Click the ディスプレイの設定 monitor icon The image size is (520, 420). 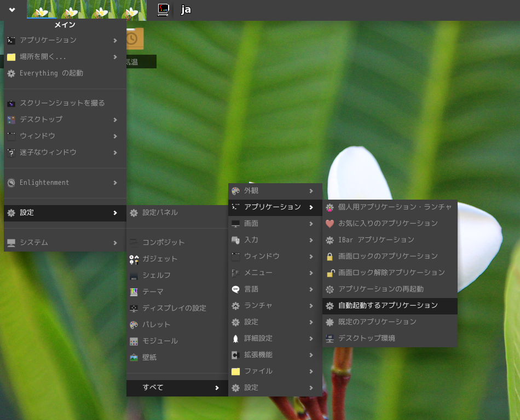[x=134, y=308]
